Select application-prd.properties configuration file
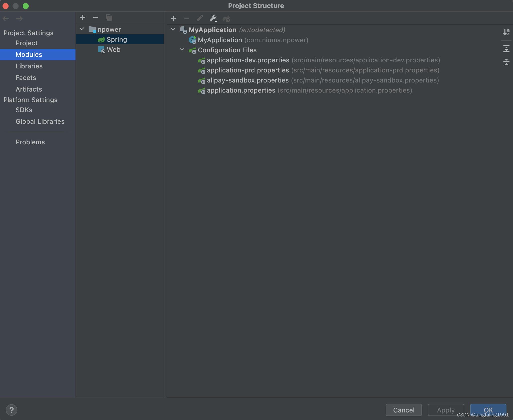513x420 pixels. click(x=248, y=70)
